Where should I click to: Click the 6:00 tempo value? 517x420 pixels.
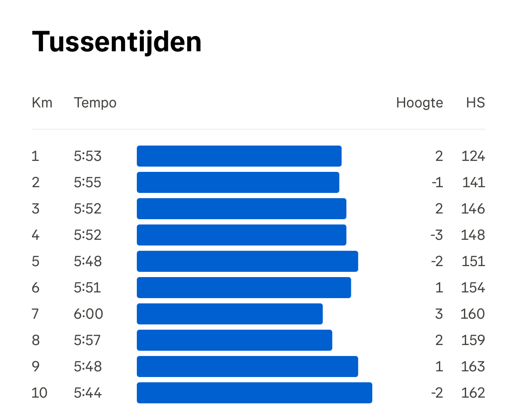88,314
